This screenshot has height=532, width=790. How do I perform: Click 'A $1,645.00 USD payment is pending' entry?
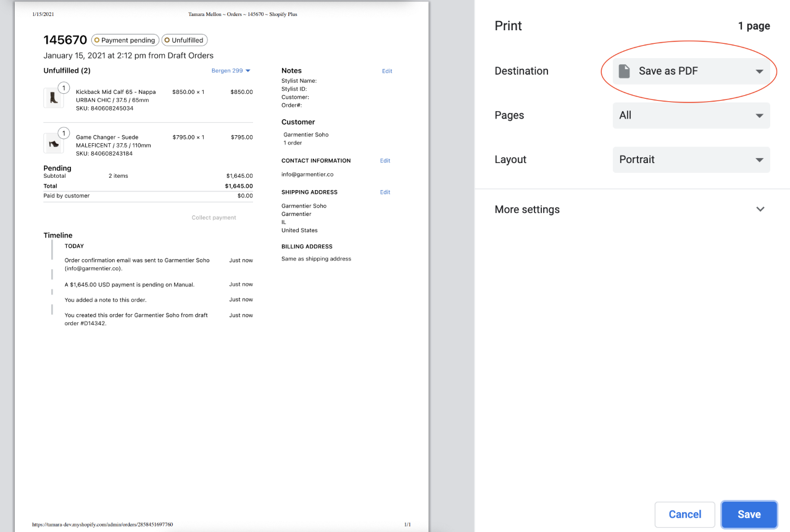(130, 285)
